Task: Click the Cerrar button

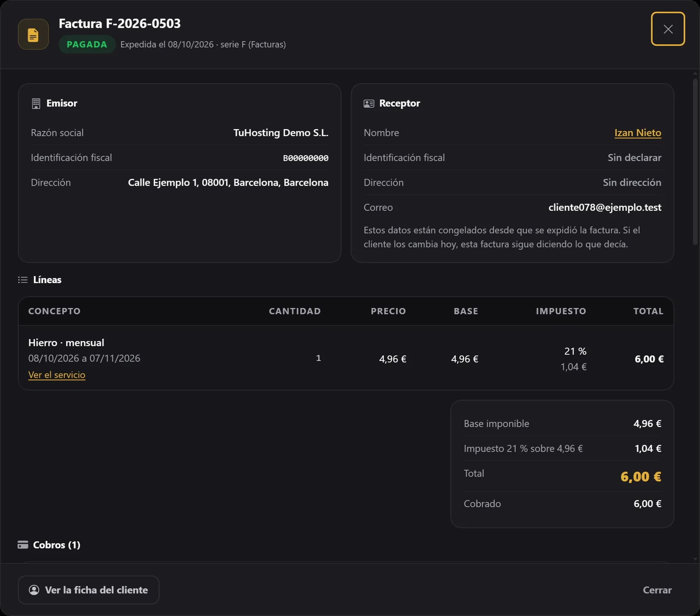Action: point(657,590)
